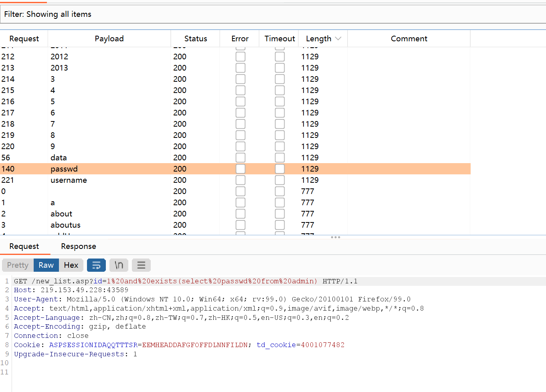Viewport: 546px width, 392px height.
Task: Sort by Length column arrow
Action: (x=338, y=38)
